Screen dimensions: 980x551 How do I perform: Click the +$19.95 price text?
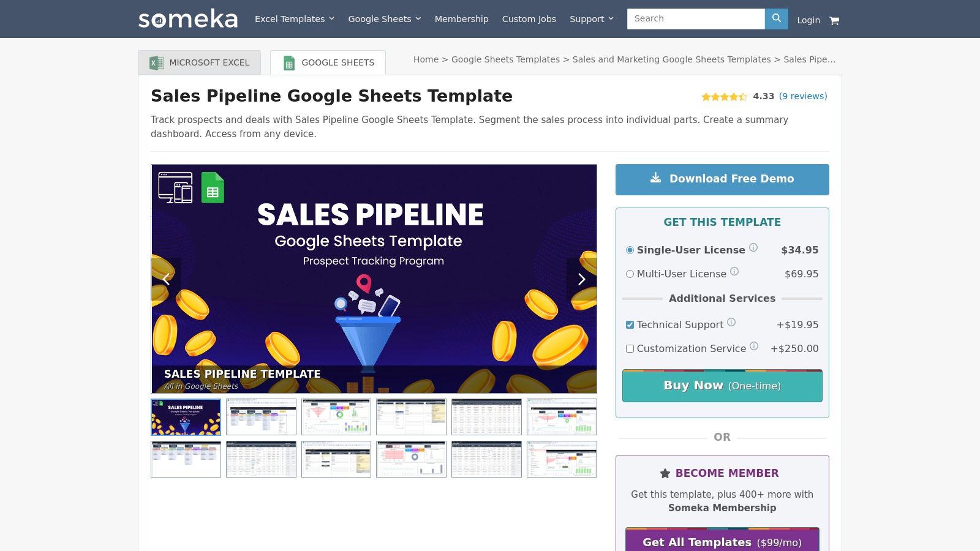click(797, 324)
